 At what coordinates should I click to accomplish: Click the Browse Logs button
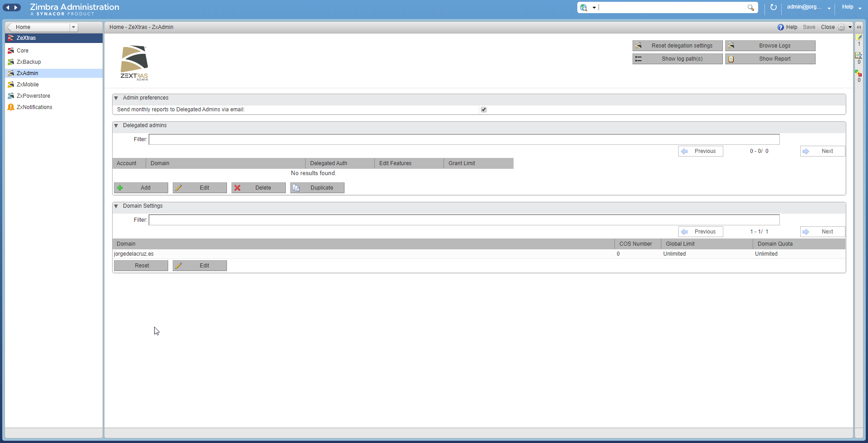(x=770, y=46)
